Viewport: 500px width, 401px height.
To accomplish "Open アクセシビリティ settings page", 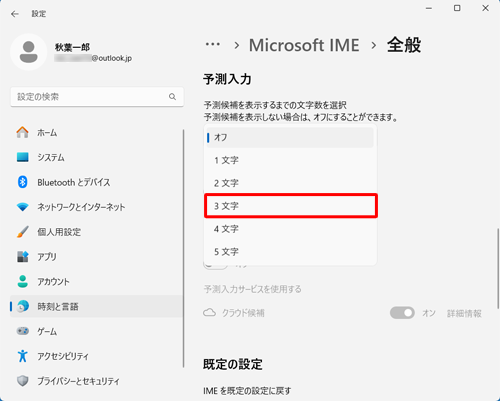I will [97, 356].
